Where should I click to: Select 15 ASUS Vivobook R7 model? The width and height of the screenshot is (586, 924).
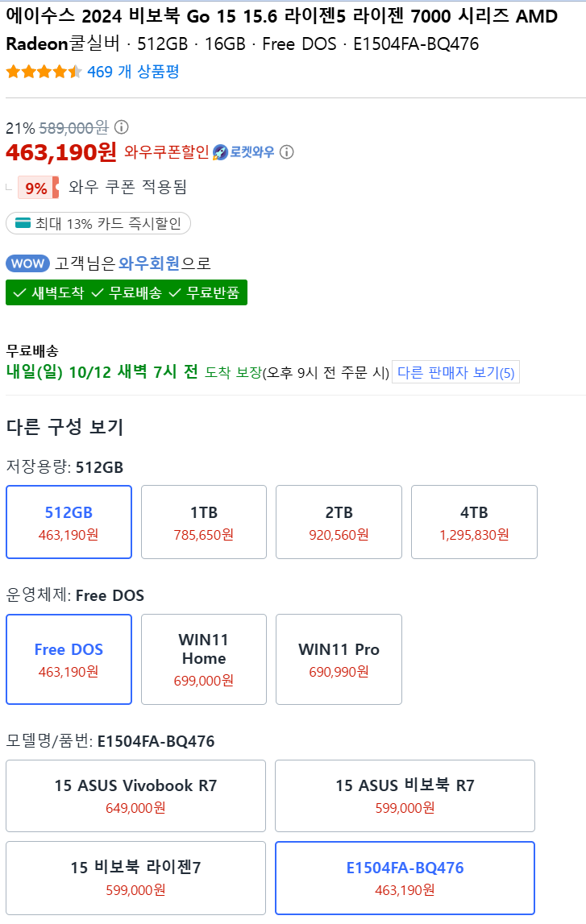(135, 795)
